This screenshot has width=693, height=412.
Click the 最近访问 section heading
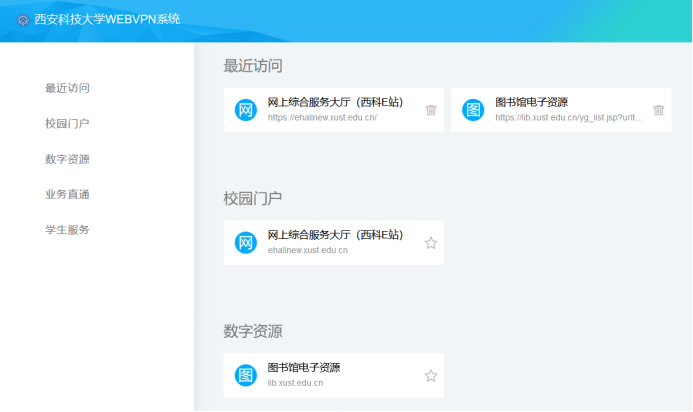tap(253, 66)
